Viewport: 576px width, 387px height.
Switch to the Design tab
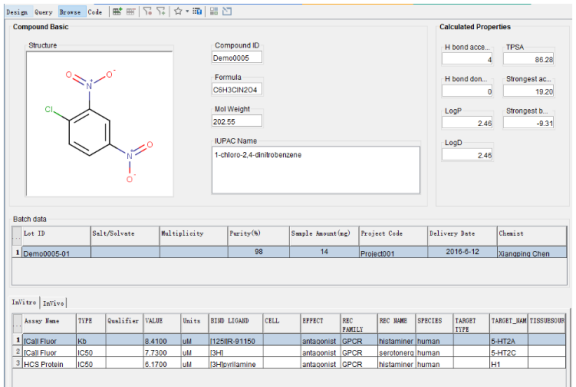click(17, 12)
